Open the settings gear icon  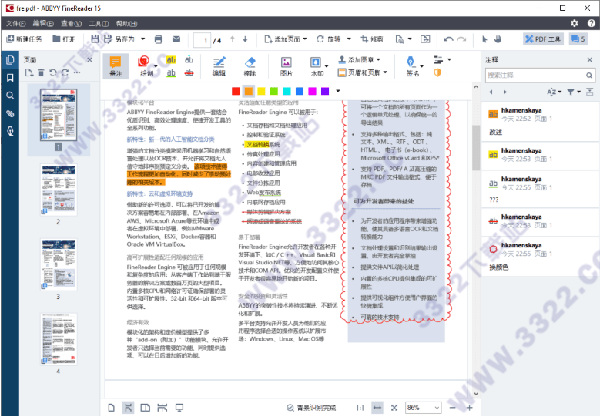[574, 23]
